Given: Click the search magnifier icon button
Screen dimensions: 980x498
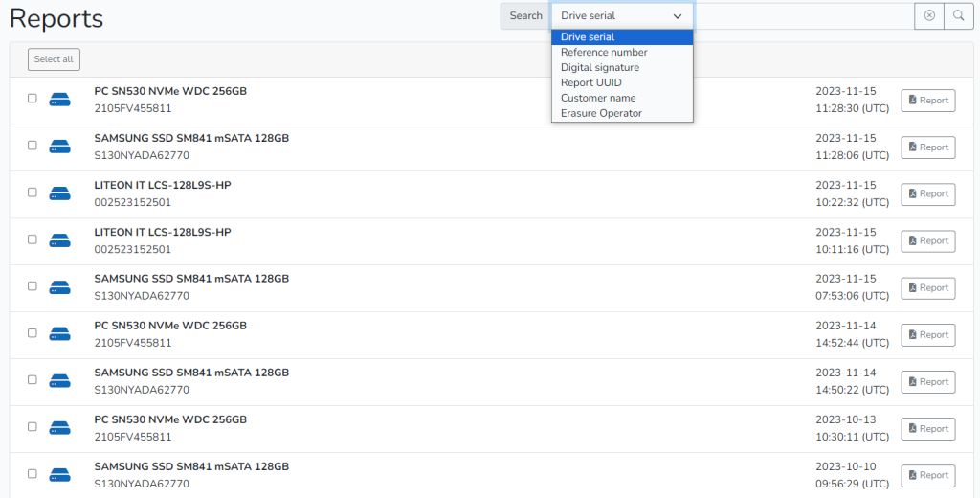Looking at the screenshot, I should [x=958, y=15].
